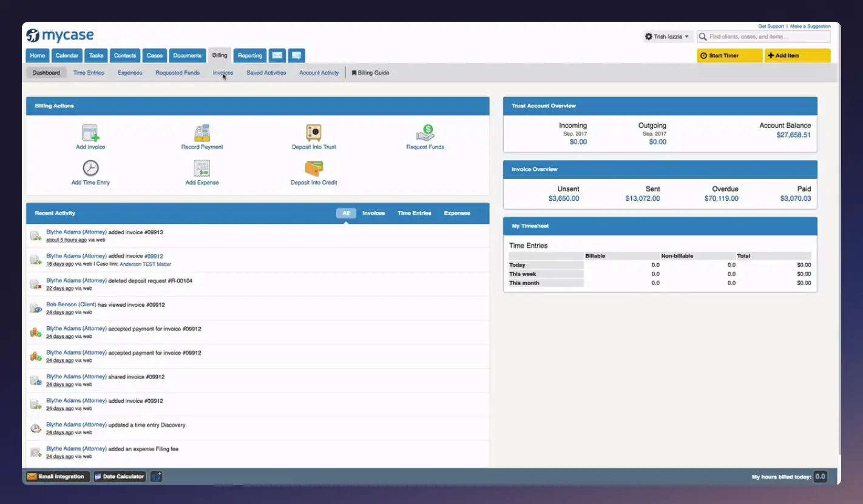Open the Start Timer dropdown button
The height and width of the screenshot is (504, 863).
coord(729,55)
